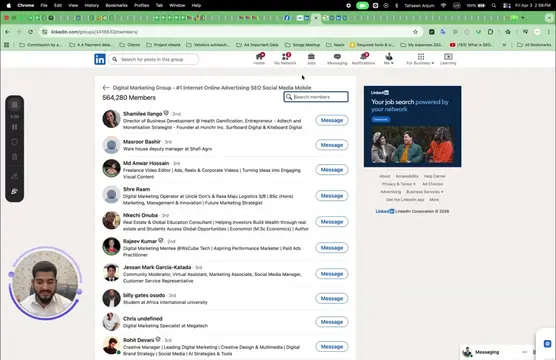Message Md Anwar Hossain
This screenshot has width=556, height=360.
(x=332, y=170)
